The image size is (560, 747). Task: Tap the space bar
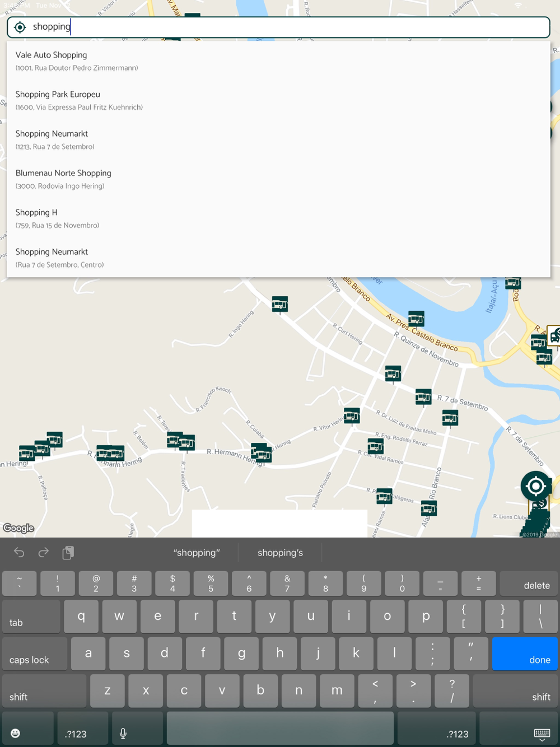tap(280, 728)
